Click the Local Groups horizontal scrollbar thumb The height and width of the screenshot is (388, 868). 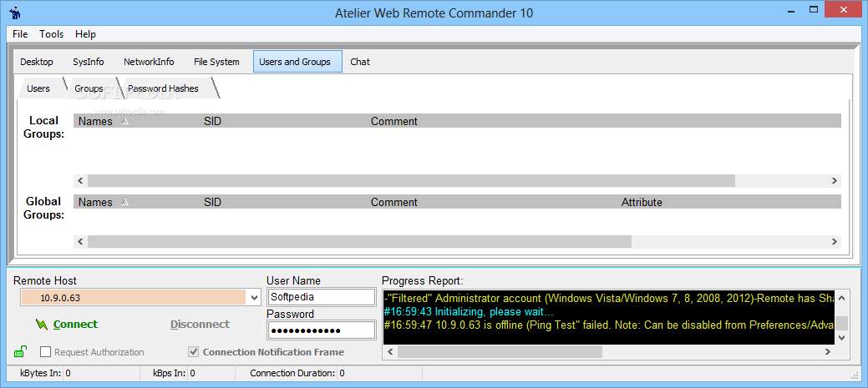(411, 181)
